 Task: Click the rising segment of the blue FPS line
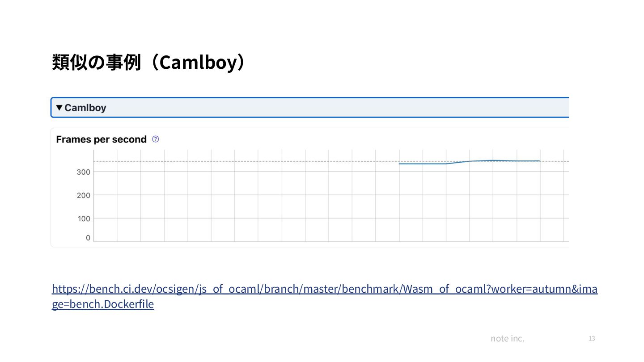point(458,162)
